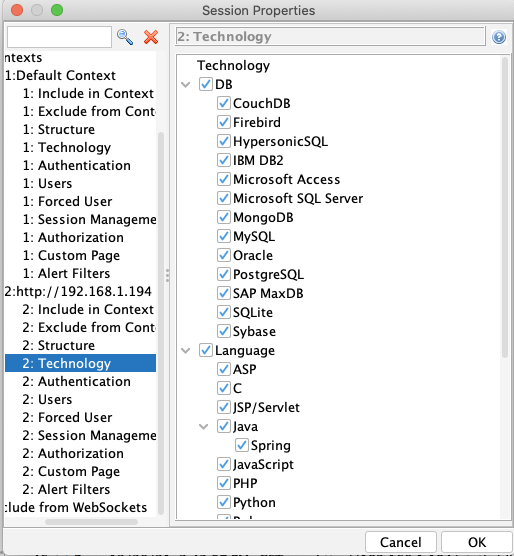
Task: Uncheck Sybase database
Action: (x=224, y=331)
